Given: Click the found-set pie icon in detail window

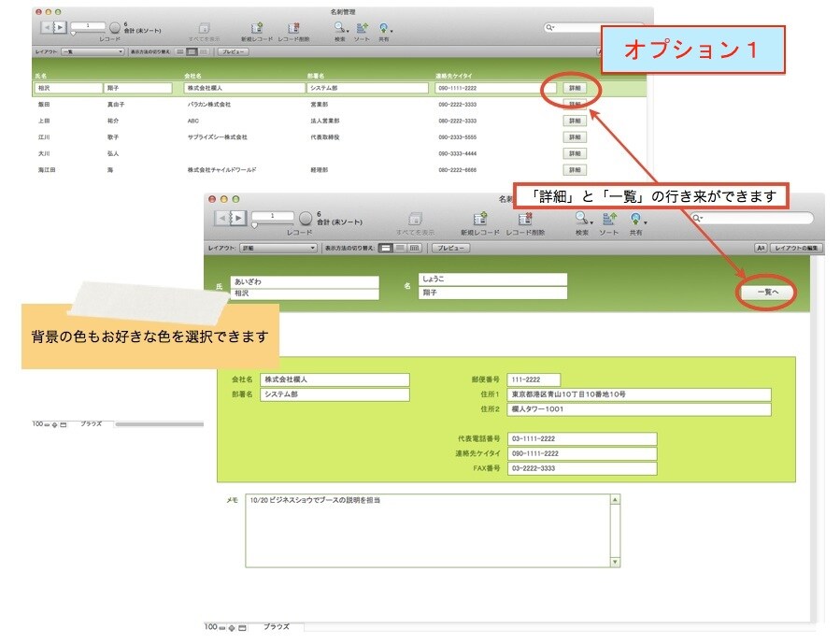Looking at the screenshot, I should 306,218.
